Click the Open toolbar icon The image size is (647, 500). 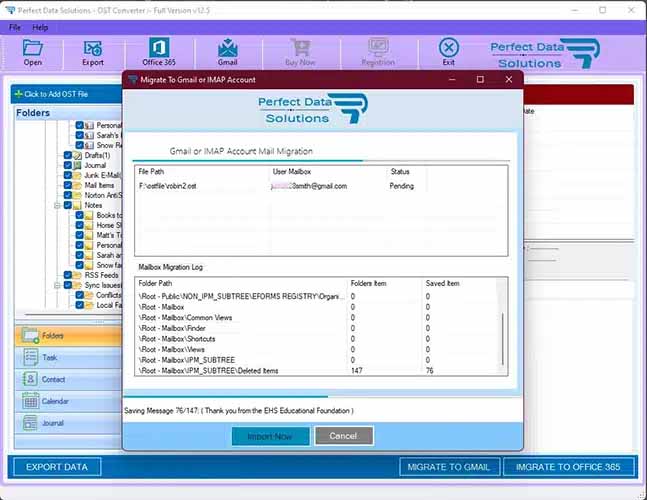tap(33, 48)
